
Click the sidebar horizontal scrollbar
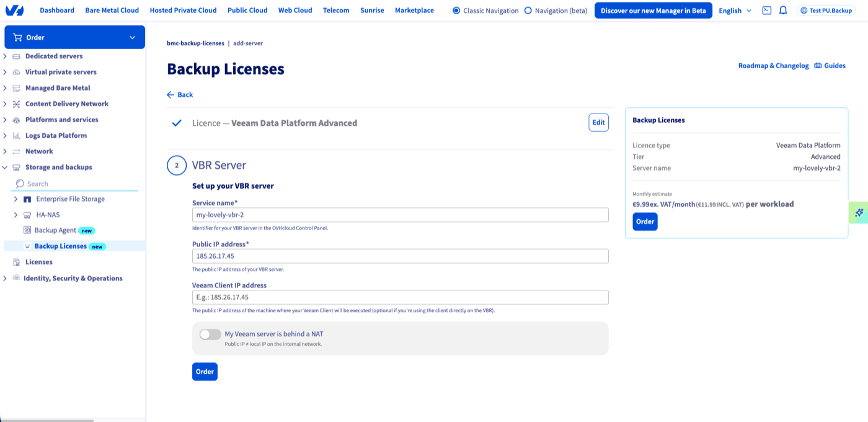tap(47, 420)
